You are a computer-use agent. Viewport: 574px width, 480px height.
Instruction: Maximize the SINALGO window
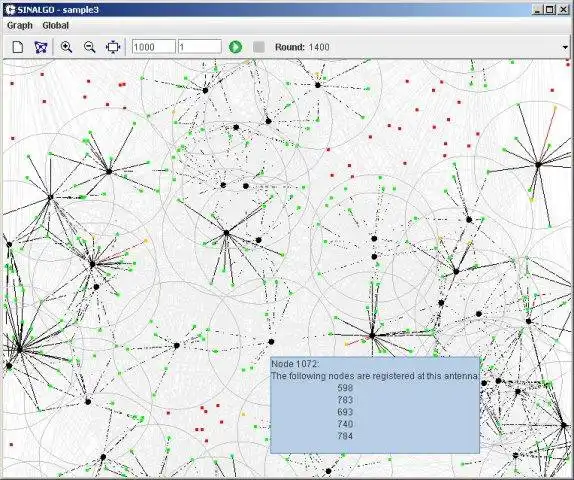pos(549,10)
